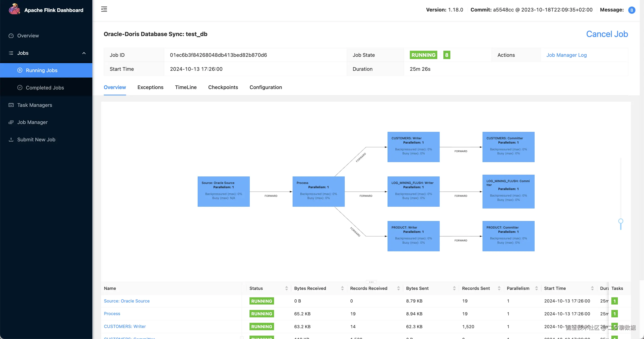The width and height of the screenshot is (644, 339).
Task: Click the blue message count badge
Action: 631,10
